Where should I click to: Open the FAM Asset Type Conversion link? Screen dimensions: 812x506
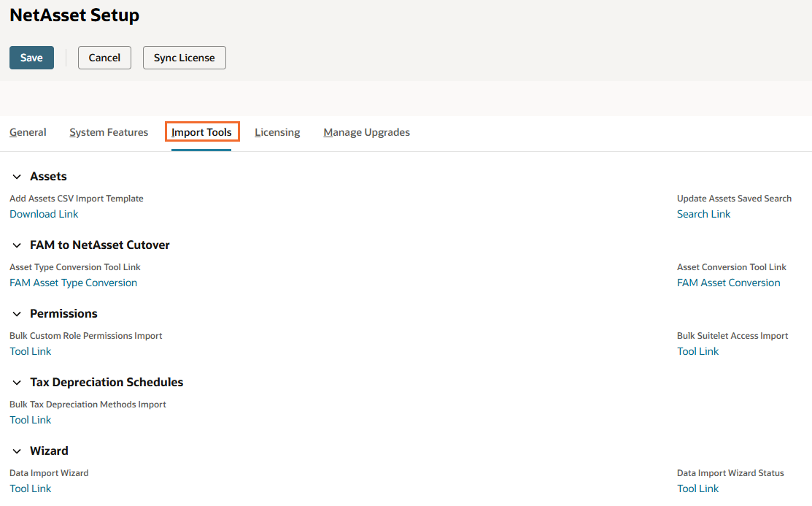click(74, 283)
